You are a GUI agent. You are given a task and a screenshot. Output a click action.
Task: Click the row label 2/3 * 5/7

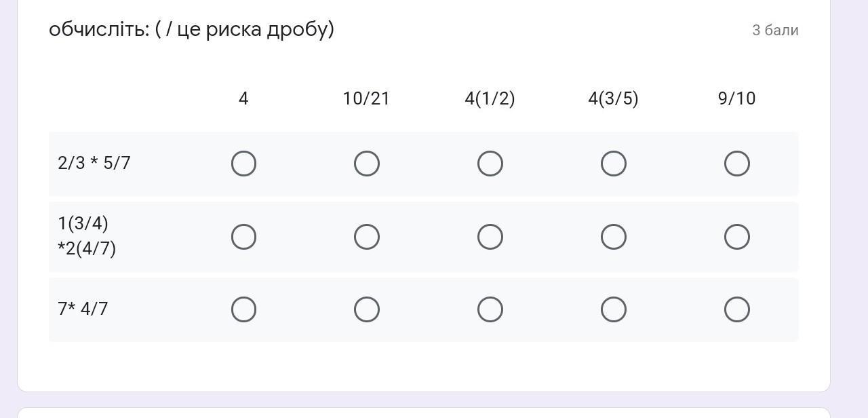point(94,164)
